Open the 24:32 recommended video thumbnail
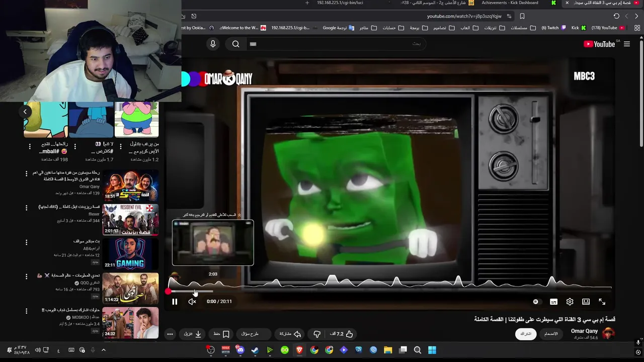The width and height of the screenshot is (644, 362). point(131,322)
